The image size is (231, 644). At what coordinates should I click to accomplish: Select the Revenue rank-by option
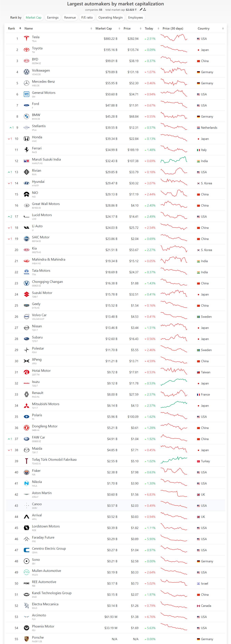coord(70,17)
